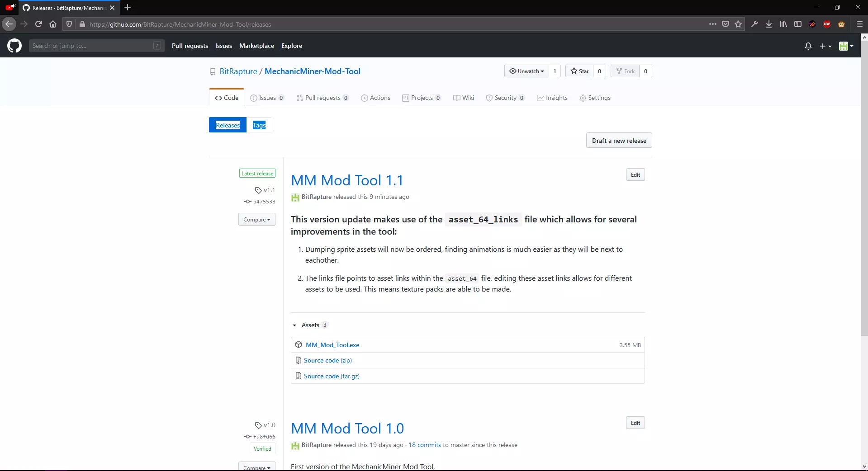Open the Wiki tab
Screen dimensions: 868x471
pyautogui.click(x=464, y=98)
